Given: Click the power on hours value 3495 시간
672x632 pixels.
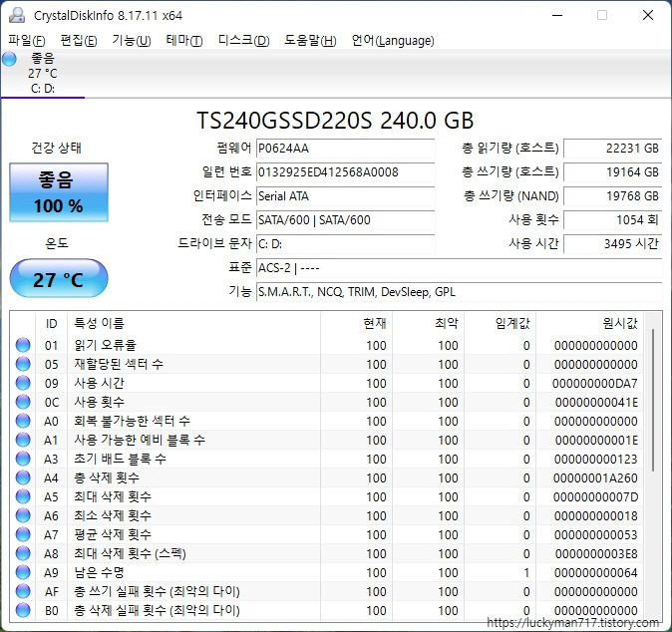Looking at the screenshot, I should [x=613, y=244].
